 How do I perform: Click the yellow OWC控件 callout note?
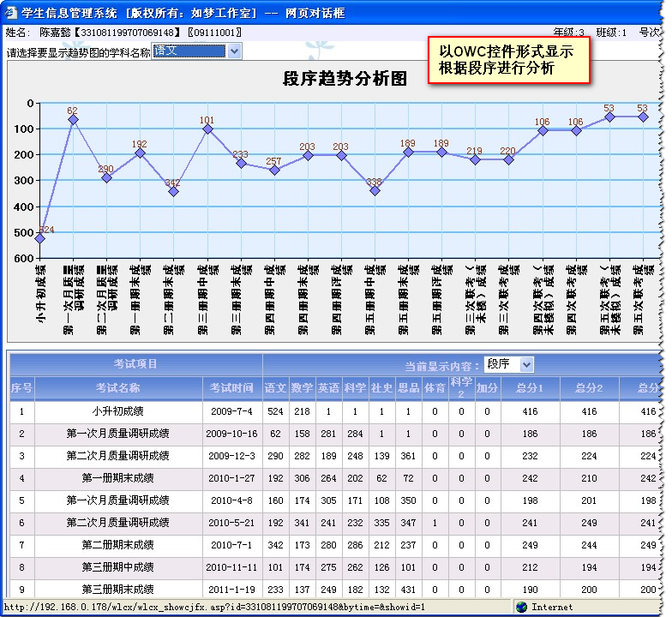[509, 60]
